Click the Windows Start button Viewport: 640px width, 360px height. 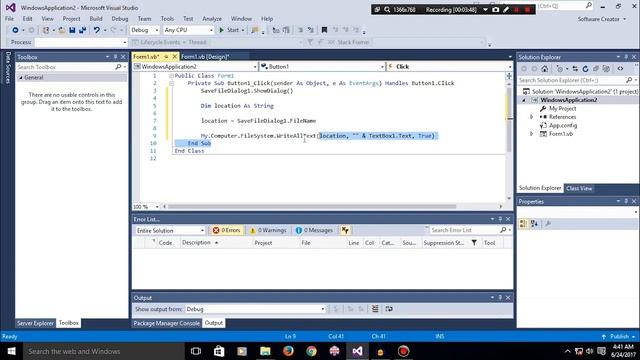[11, 351]
